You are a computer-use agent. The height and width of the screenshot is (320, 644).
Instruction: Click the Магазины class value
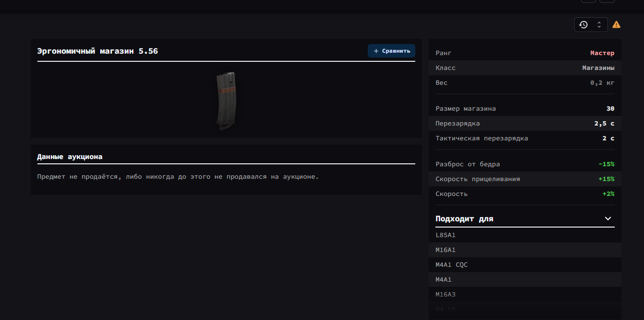(x=598, y=68)
